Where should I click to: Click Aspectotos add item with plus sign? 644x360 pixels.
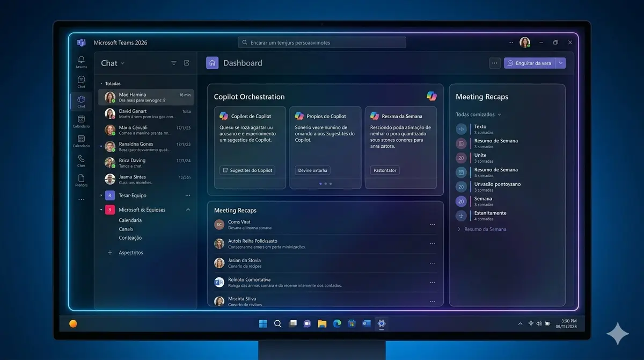pyautogui.click(x=125, y=253)
